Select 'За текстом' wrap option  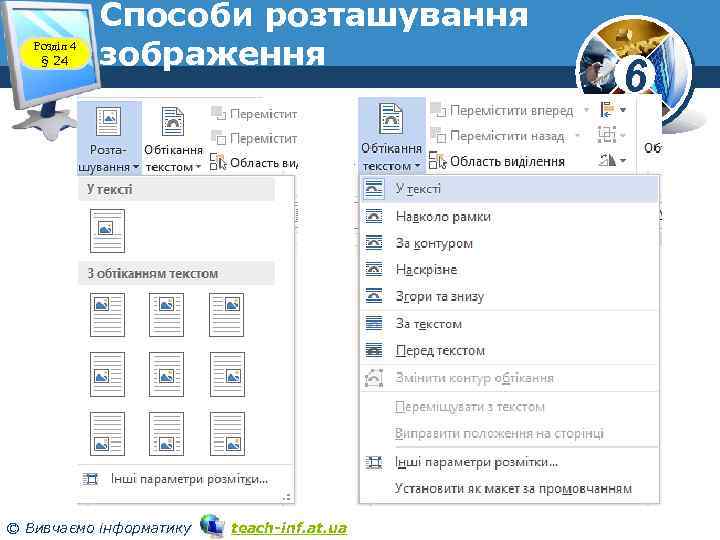[509, 324]
